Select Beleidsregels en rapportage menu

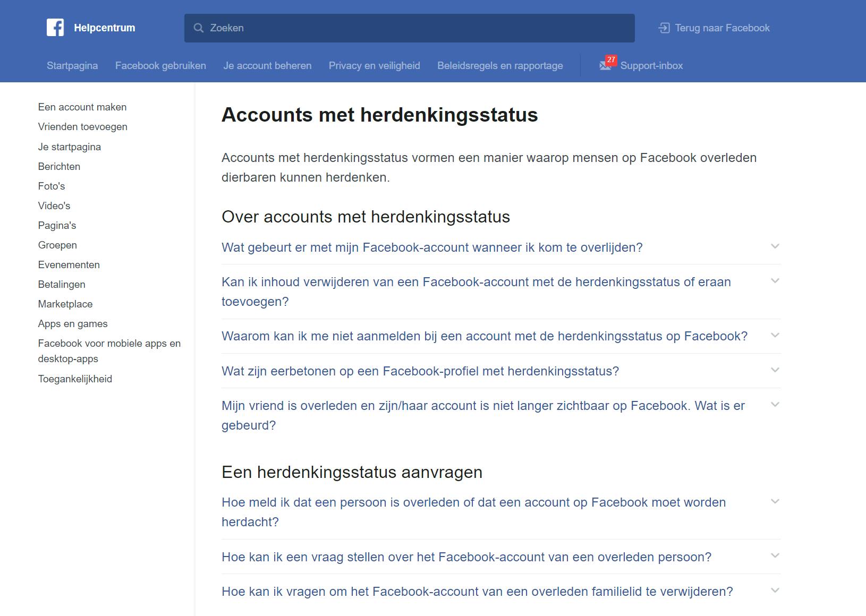(x=500, y=66)
